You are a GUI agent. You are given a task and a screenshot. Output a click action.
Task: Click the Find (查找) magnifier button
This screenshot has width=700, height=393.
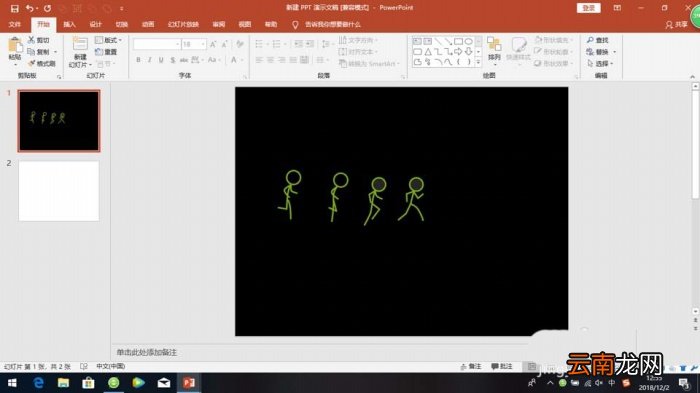click(598, 40)
